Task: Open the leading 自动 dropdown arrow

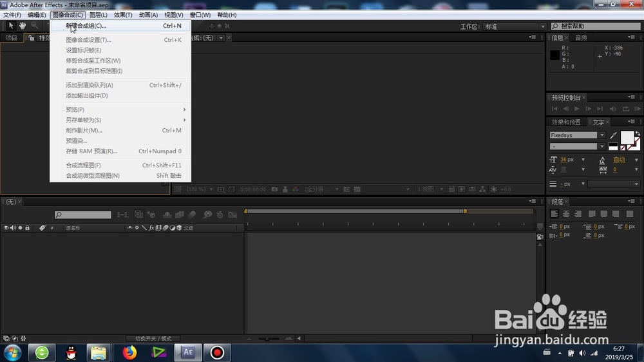Action: [x=636, y=160]
